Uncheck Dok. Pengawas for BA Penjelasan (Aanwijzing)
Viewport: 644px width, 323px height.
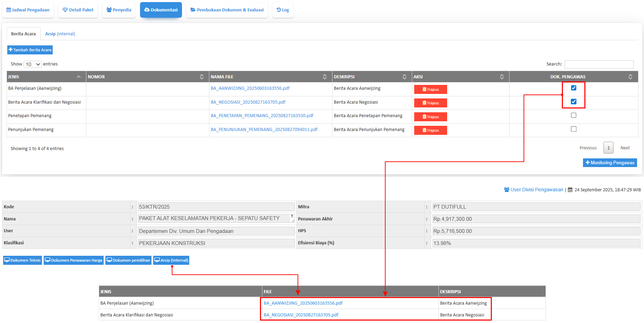point(574,88)
